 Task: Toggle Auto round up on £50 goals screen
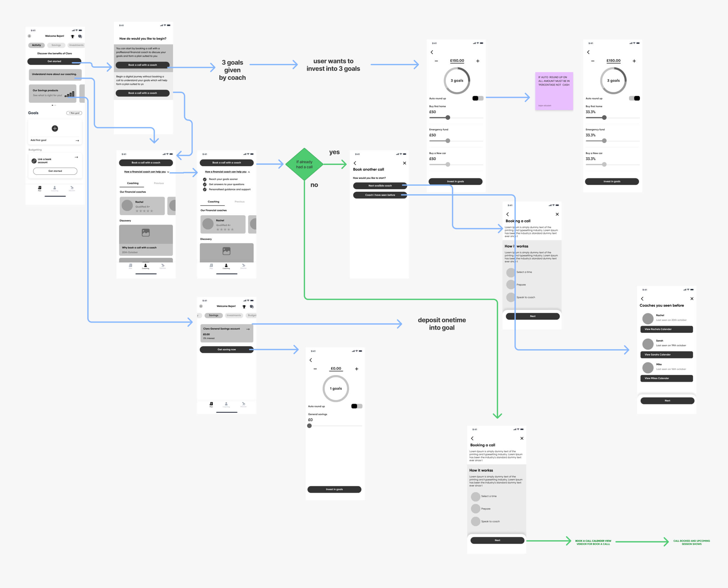coord(478,98)
